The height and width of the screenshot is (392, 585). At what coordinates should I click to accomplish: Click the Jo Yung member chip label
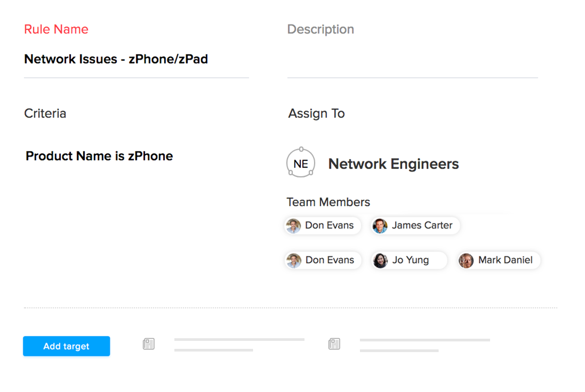coord(410,260)
